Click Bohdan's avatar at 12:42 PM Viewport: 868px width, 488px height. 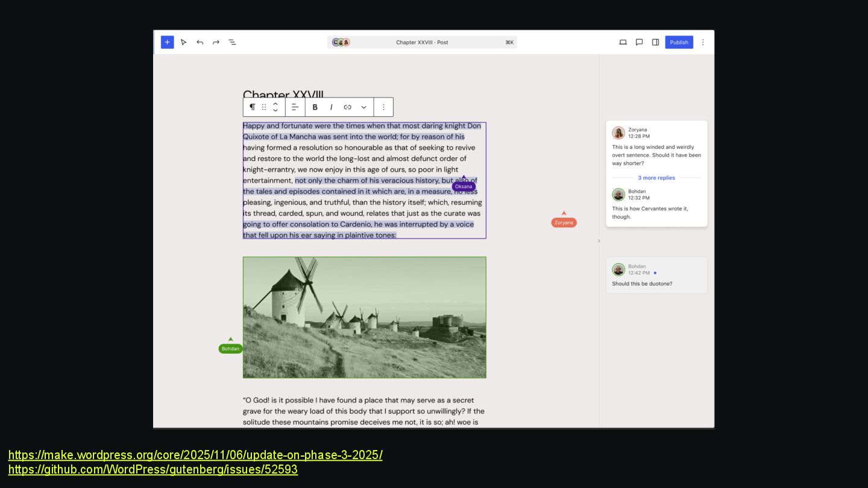[618, 269]
